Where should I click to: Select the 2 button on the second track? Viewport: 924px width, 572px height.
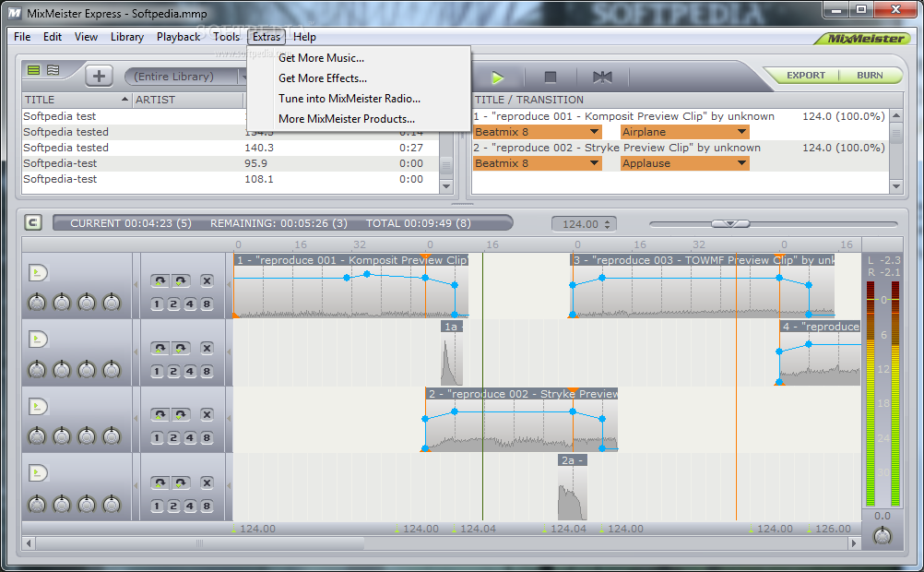[x=173, y=372]
